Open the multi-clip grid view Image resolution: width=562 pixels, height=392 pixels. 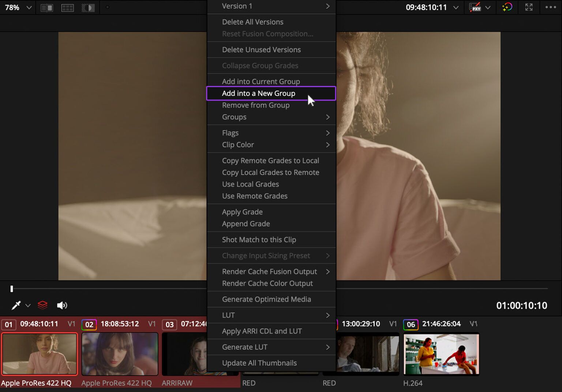(x=67, y=7)
